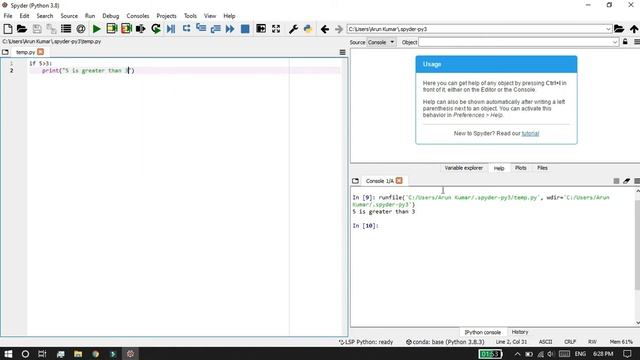
Task: Open PYTHONPATH manager python icon
Action: (308, 29)
